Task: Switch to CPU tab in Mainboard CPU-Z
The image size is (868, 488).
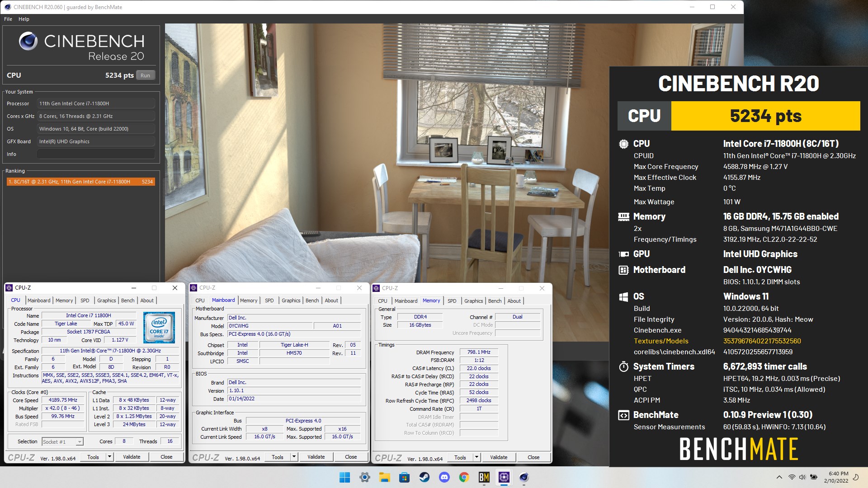Action: (x=200, y=300)
